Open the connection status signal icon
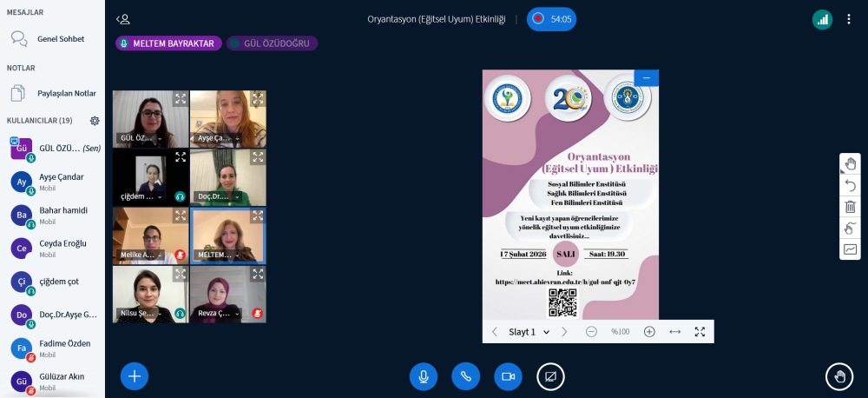 pyautogui.click(x=822, y=19)
